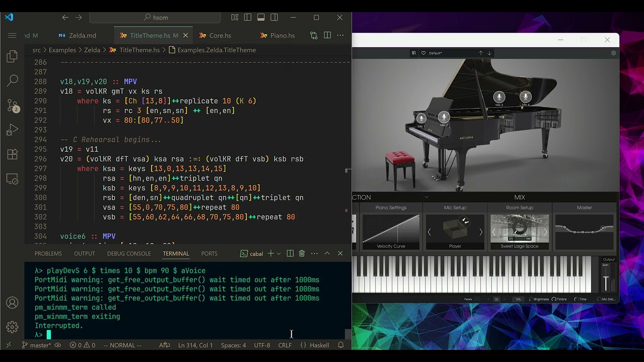Open the piano plugin settings gear
The image size is (644, 362).
(613, 53)
